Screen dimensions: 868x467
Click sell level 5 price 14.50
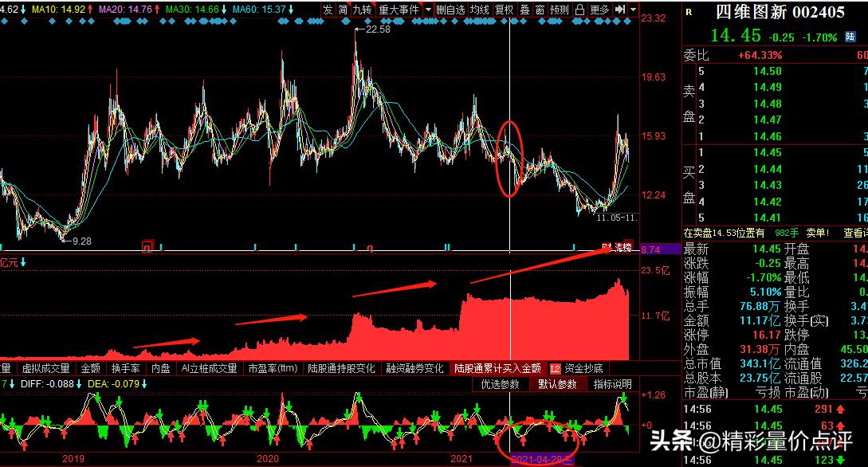pyautogui.click(x=768, y=71)
